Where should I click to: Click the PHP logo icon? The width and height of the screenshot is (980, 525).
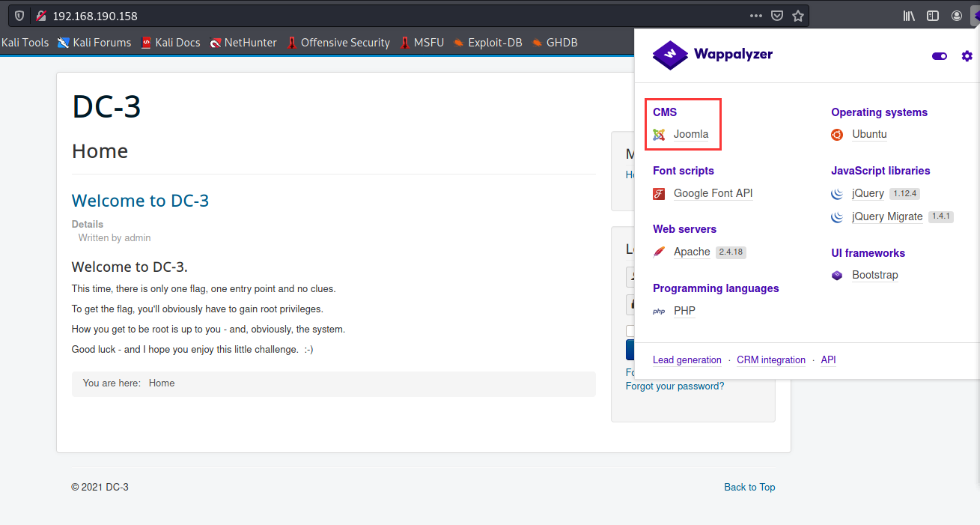click(659, 311)
